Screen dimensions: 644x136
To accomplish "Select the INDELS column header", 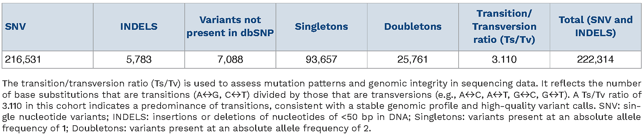I will [139, 27].
